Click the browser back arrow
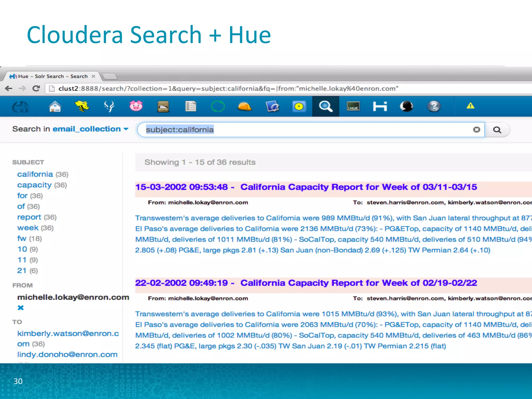This screenshot has width=532, height=399. click(9, 89)
